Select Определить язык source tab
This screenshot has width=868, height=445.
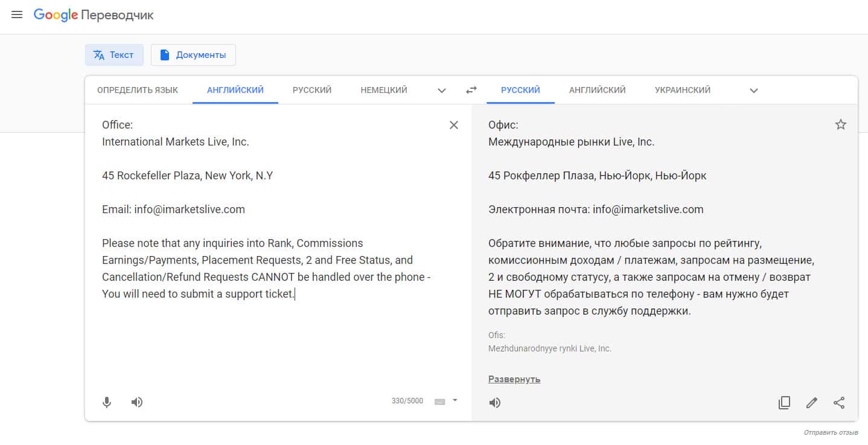[x=138, y=90]
